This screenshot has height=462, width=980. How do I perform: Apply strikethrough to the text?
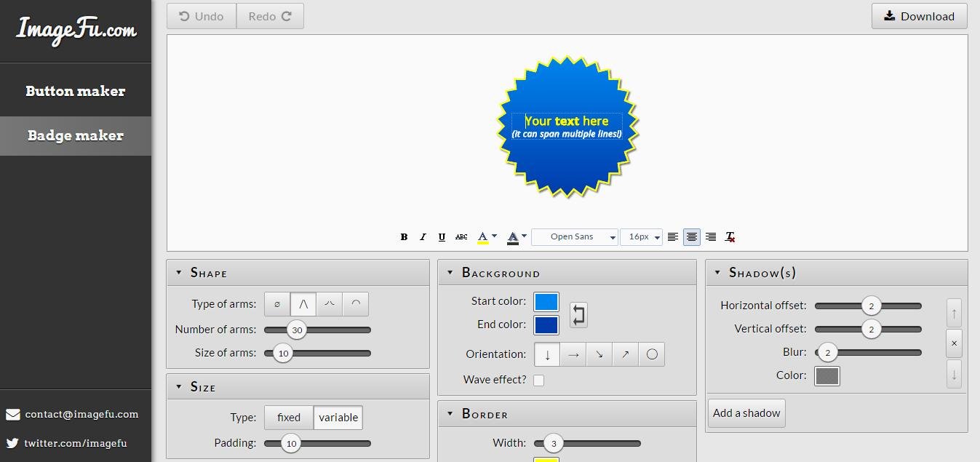[461, 237]
